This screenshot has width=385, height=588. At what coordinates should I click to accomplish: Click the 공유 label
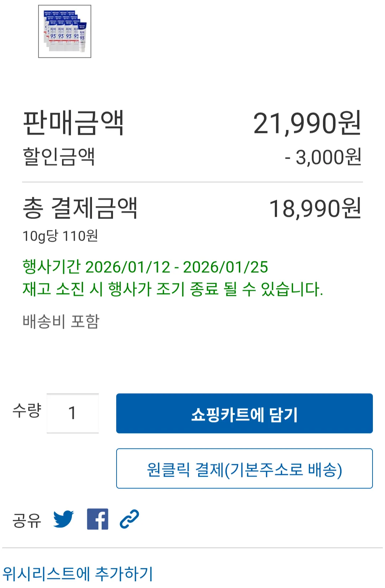(x=27, y=520)
